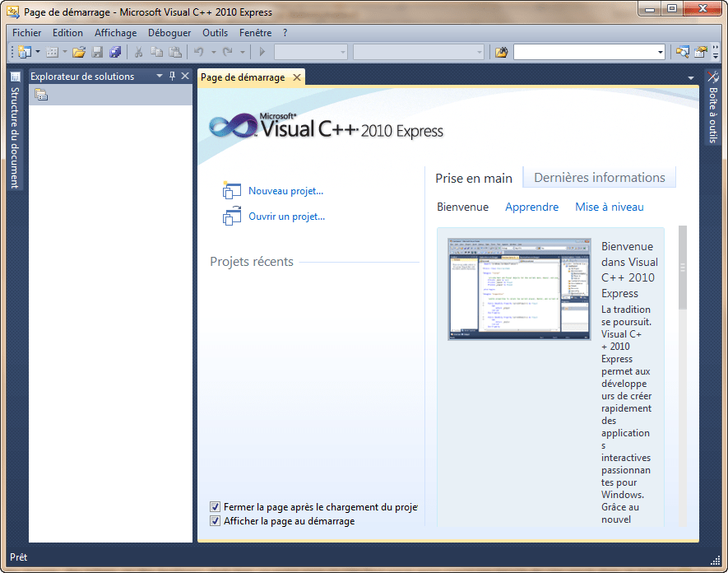Click the Visual C++ IDE screenshot thumbnail
The height and width of the screenshot is (573, 728).
(x=519, y=290)
